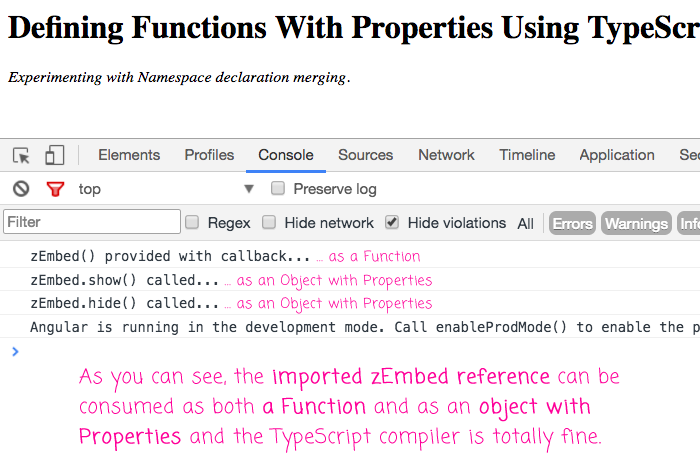Toggle the Preserve log checkbox
Image resolution: width=700 pixels, height=475 pixels.
click(x=278, y=189)
